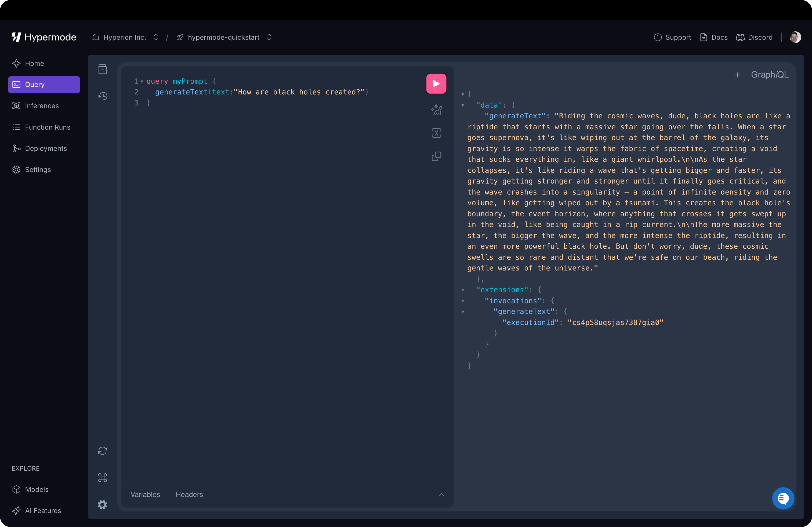The image size is (812, 527).
Task: Switch to the Variables tab
Action: (x=145, y=495)
